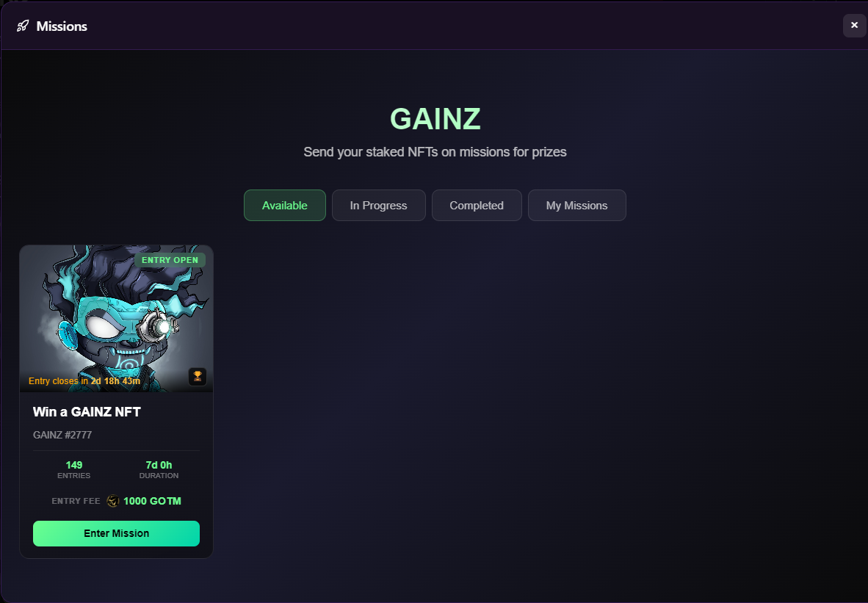The height and width of the screenshot is (603, 868).
Task: Click the 149 entries counter
Action: click(x=73, y=465)
